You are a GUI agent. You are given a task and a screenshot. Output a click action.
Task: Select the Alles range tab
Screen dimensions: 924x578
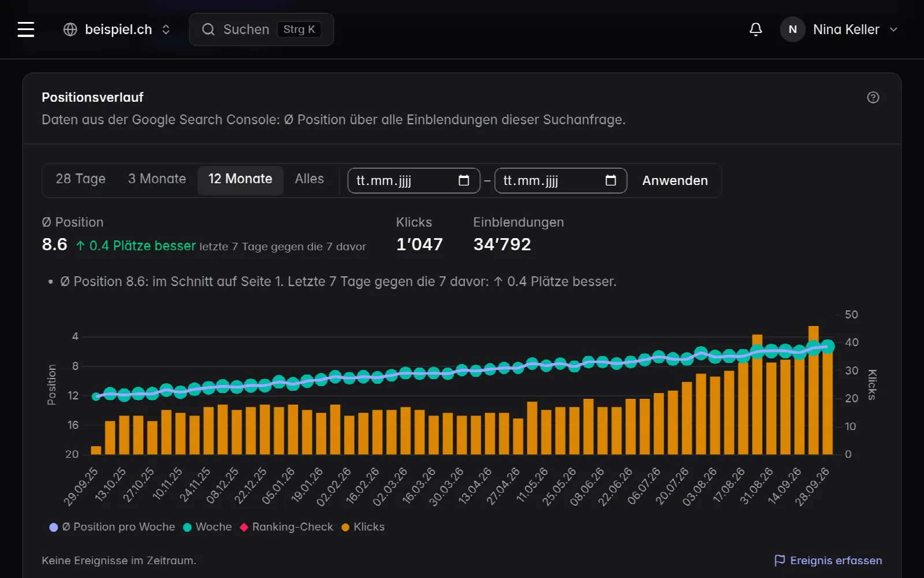(x=310, y=179)
